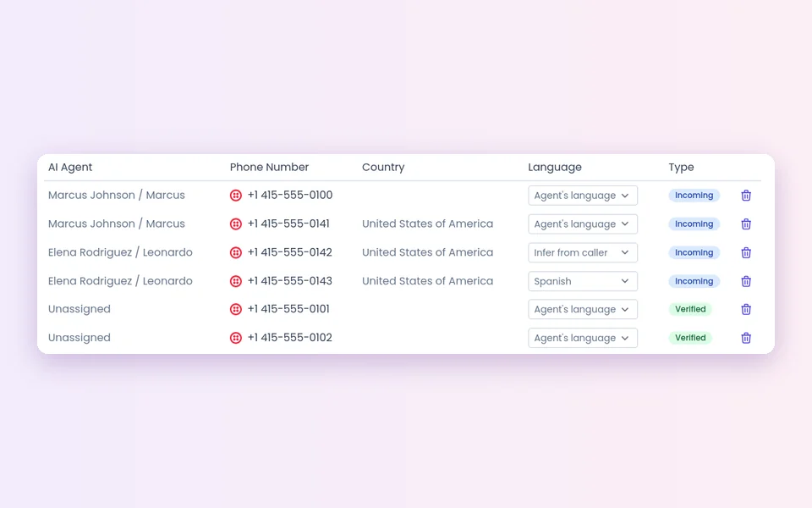
Task: Click the Twilio icon beside +1 415-555-0142
Action: (236, 252)
